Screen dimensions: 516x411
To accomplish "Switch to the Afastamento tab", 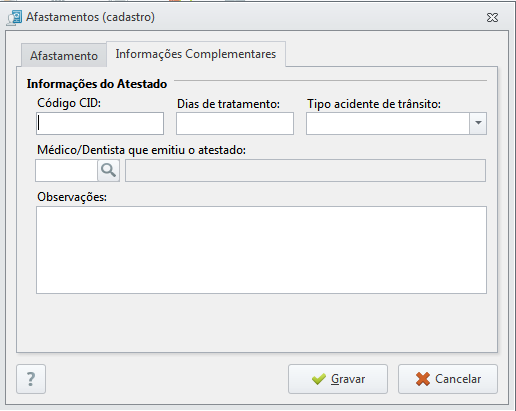I will (64, 55).
